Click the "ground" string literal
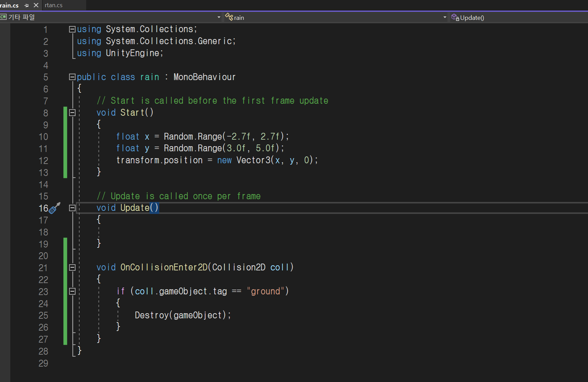 [266, 291]
